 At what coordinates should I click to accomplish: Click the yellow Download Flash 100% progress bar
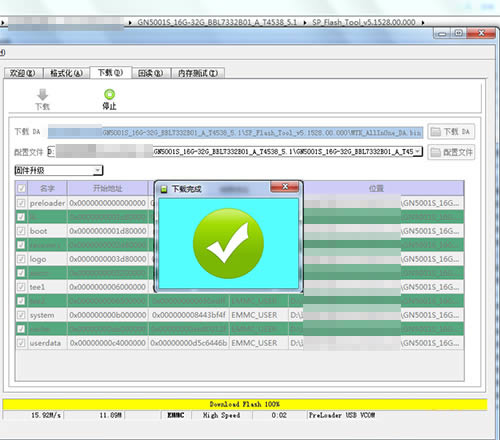pos(245,404)
